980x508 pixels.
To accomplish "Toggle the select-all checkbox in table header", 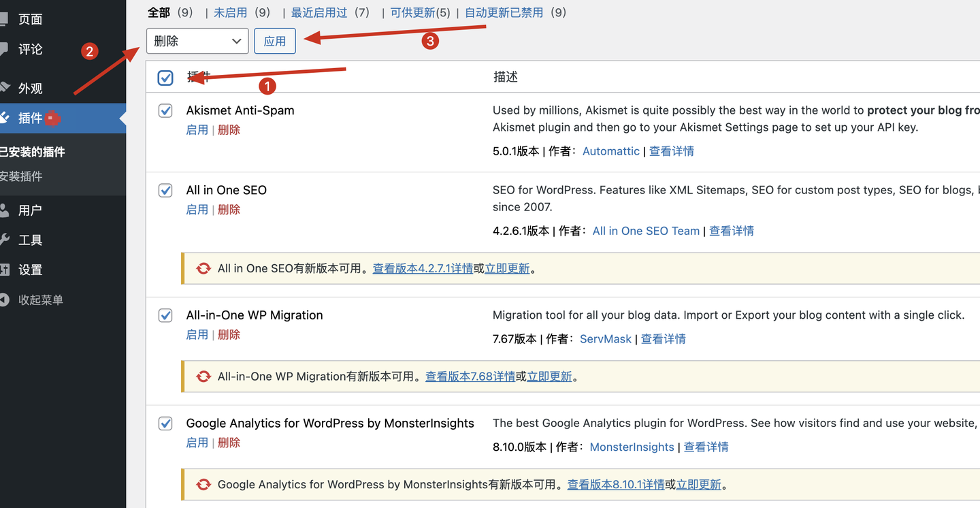I will (x=165, y=78).
